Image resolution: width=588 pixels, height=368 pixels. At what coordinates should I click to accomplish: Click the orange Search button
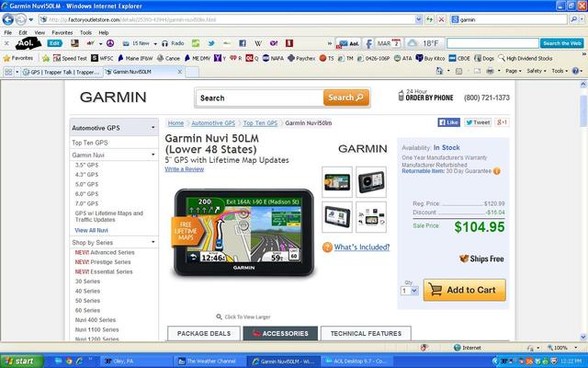345,98
